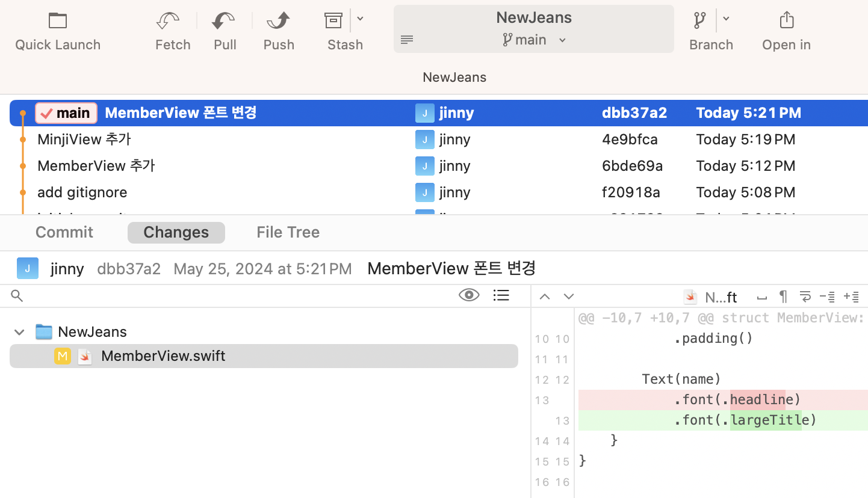
Task: Click the .padding() diff line
Action: (x=713, y=338)
